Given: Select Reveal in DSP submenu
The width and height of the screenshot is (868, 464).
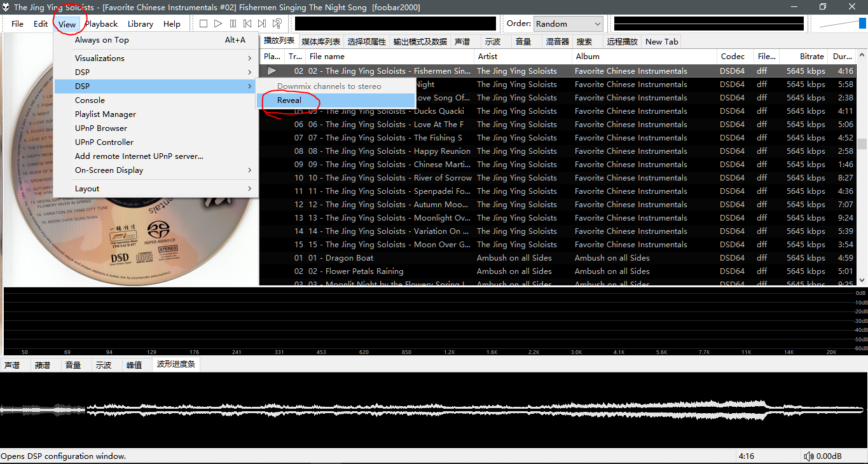Looking at the screenshot, I should click(289, 100).
